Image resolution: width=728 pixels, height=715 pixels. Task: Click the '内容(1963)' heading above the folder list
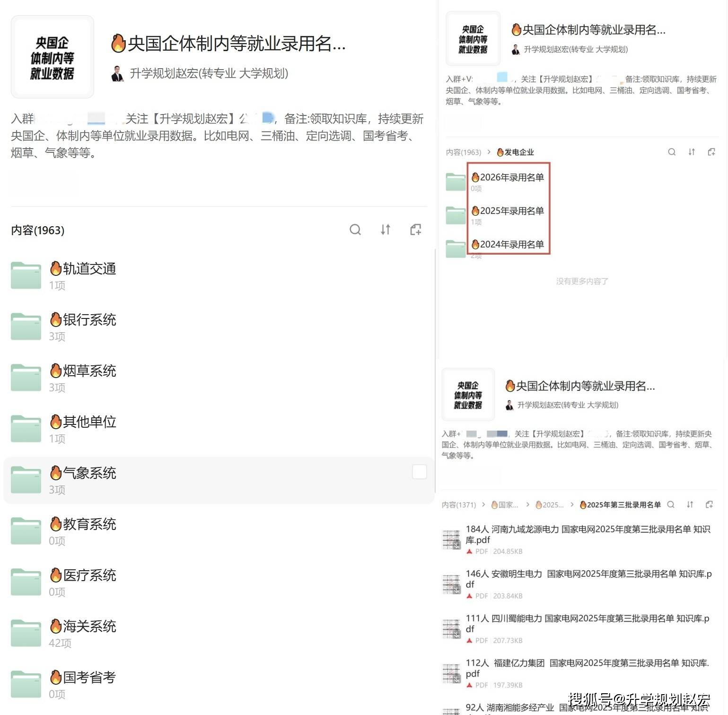click(x=38, y=230)
